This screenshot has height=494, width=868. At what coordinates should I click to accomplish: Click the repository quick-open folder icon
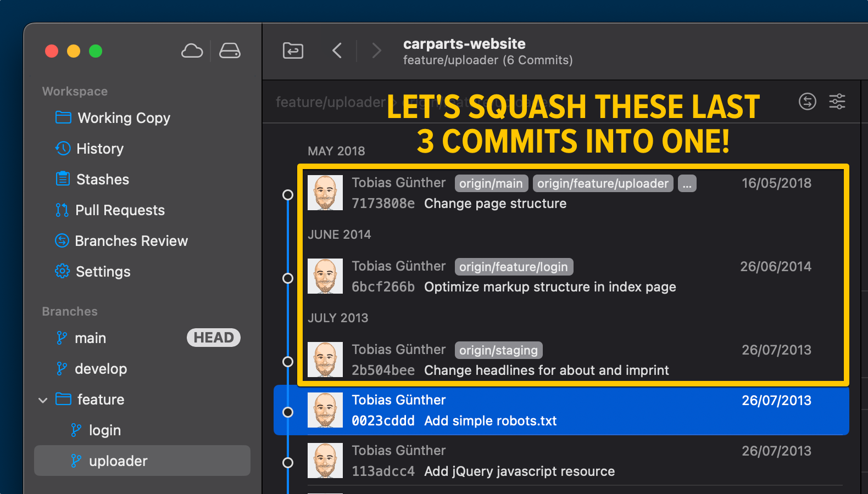tap(293, 51)
